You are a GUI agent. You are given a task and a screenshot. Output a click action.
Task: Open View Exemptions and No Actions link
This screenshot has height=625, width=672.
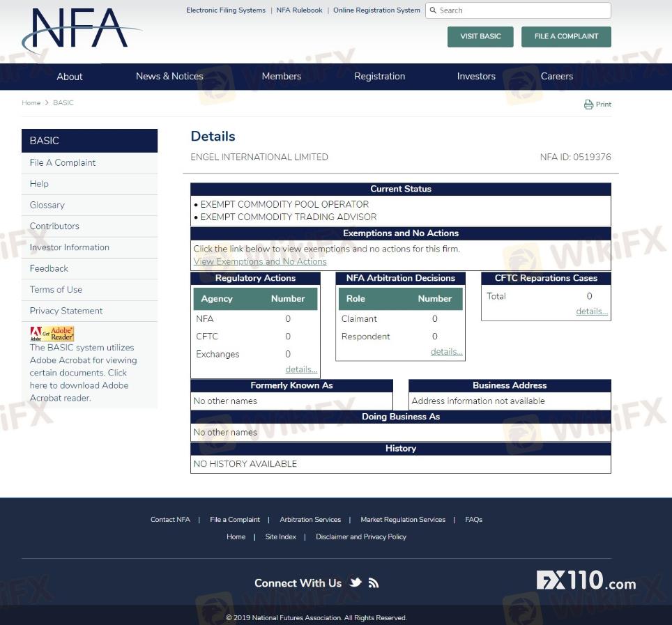[260, 261]
